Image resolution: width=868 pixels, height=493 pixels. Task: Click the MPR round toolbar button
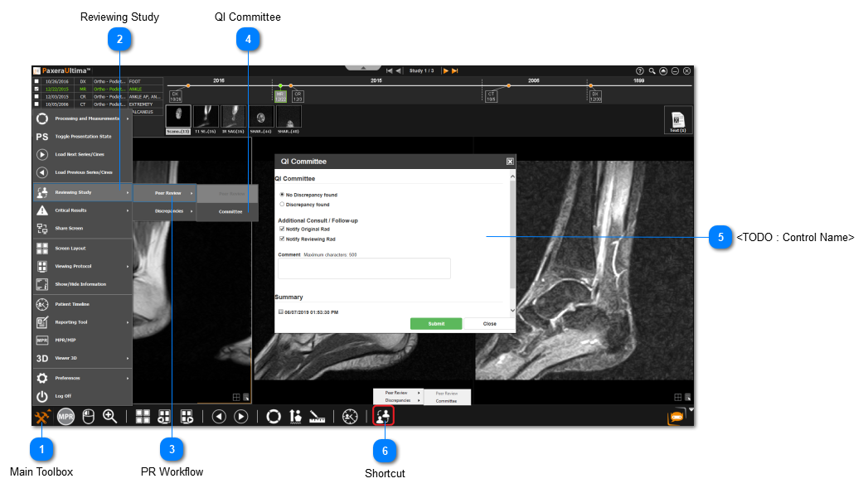point(65,417)
